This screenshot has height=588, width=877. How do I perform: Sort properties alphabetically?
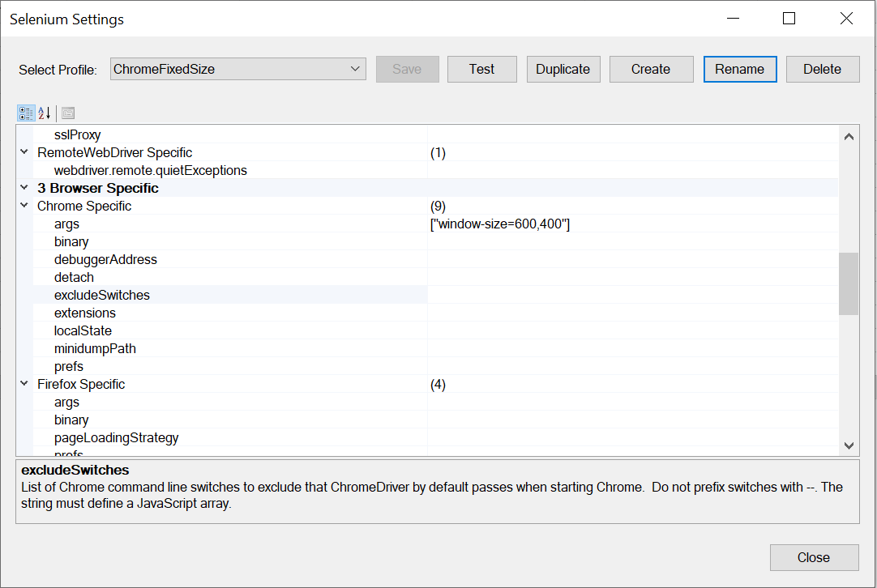[43, 113]
